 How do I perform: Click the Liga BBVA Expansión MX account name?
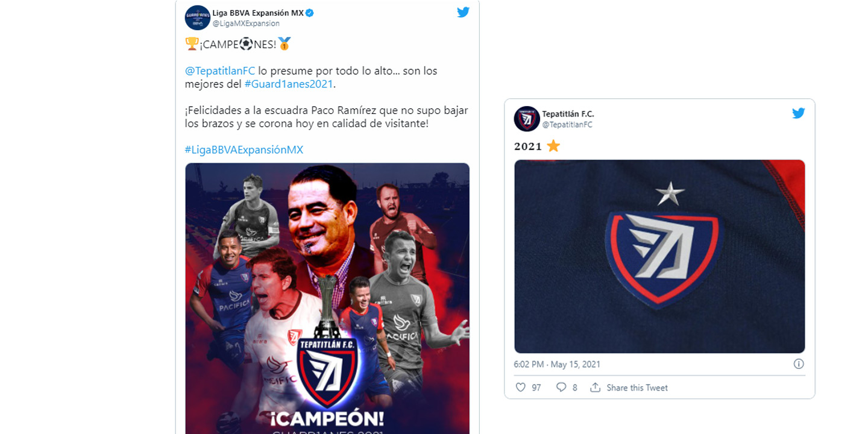[258, 13]
